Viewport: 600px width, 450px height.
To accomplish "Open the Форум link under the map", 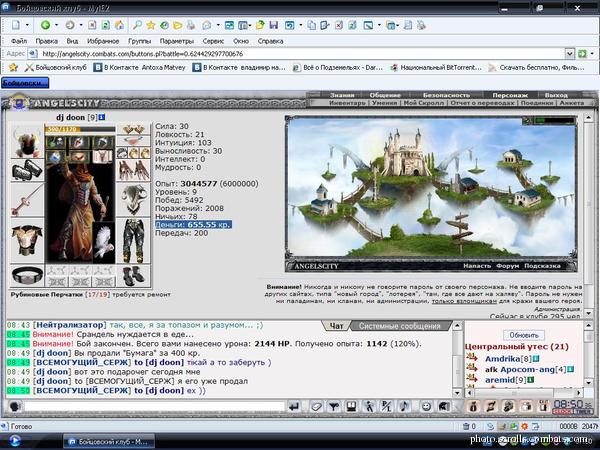I will click(507, 266).
